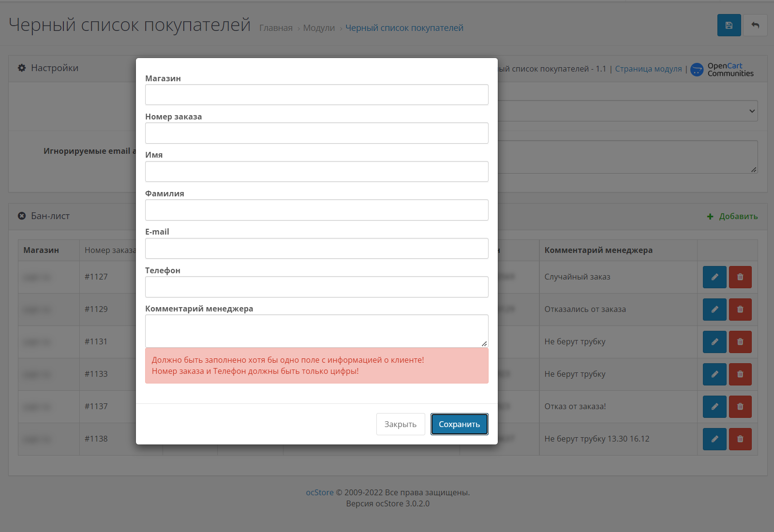Focus the Магазин input field

[x=317, y=95]
